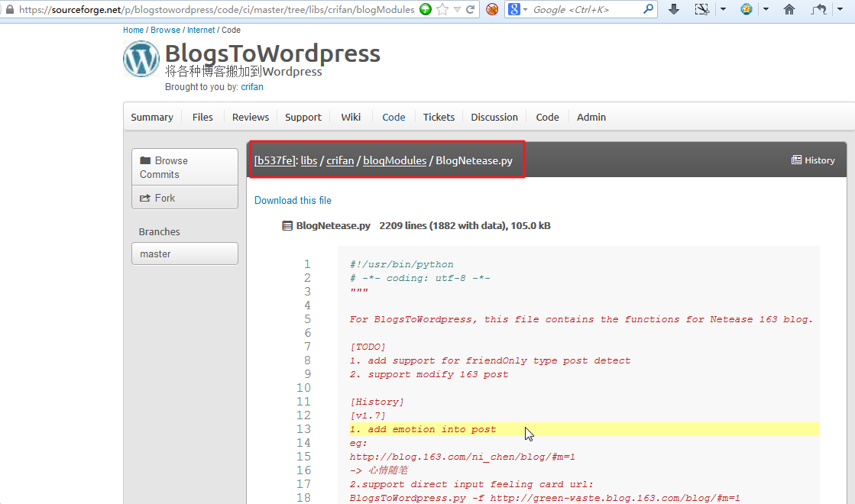This screenshot has width=855, height=504.
Task: Select the highlighted blue Code tab
Action: 393,117
